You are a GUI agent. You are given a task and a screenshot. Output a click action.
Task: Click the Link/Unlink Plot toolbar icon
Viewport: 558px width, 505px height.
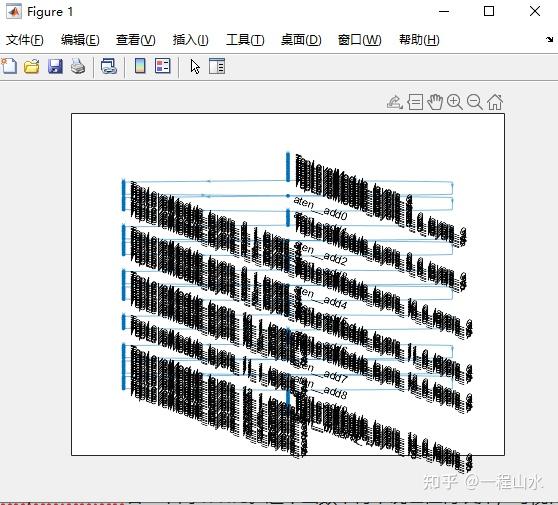coord(109,67)
